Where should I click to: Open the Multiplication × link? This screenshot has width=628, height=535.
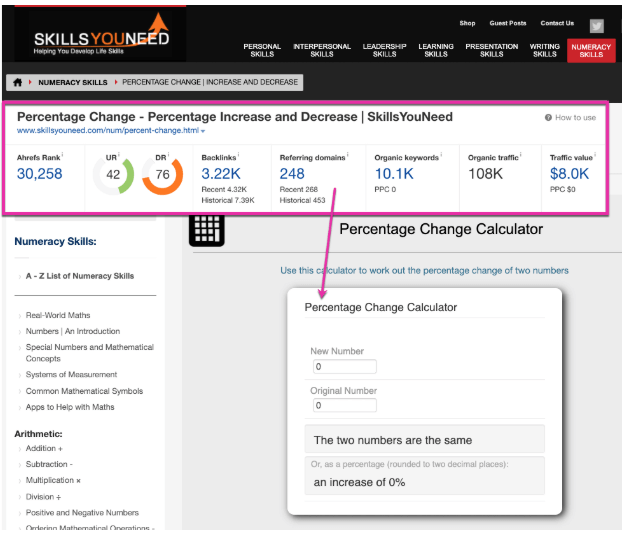pos(53,481)
